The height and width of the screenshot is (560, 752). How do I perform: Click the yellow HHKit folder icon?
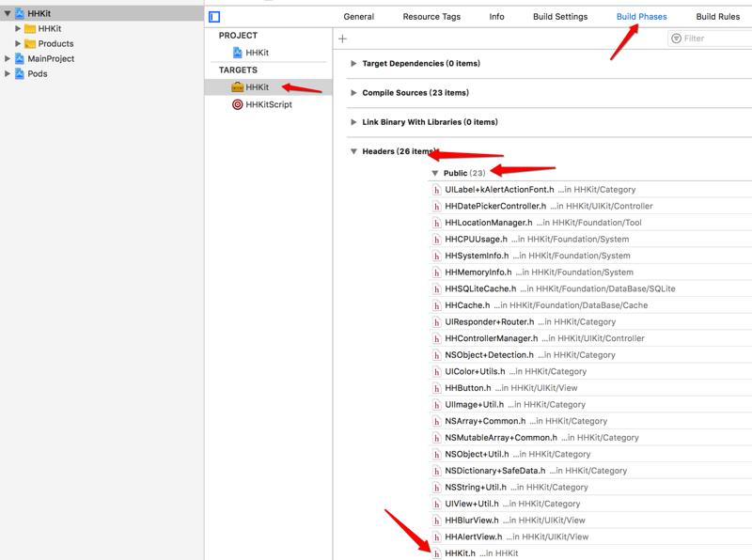click(30, 29)
